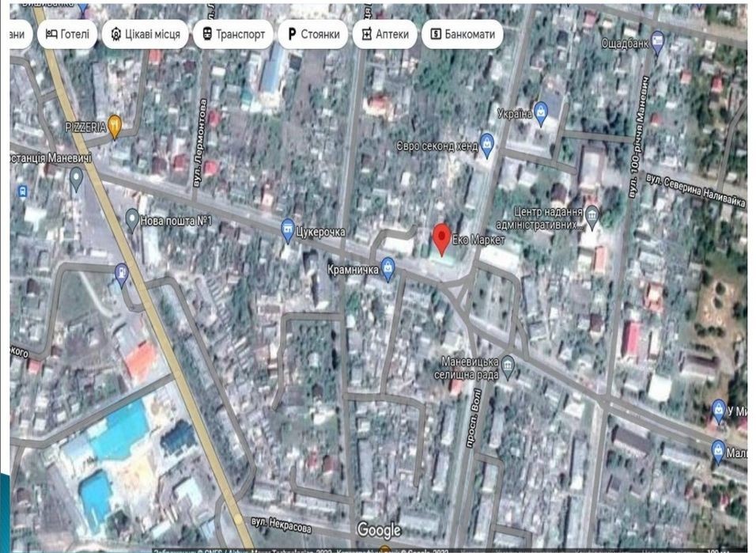756x553 pixels.
Task: Choose the Транспорт filter chip
Action: pos(232,34)
